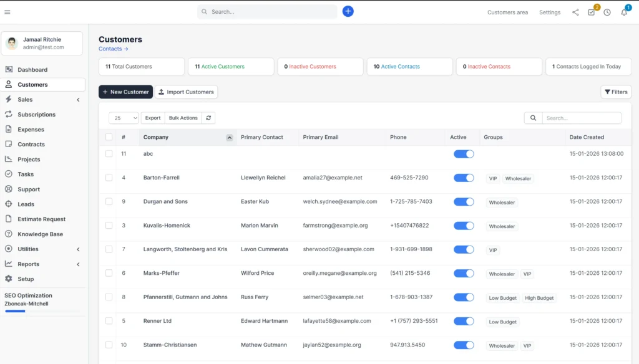The image size is (639, 364).
Task: Disable the Active toggle for Marks-Pfeffer
Action: pos(463,273)
